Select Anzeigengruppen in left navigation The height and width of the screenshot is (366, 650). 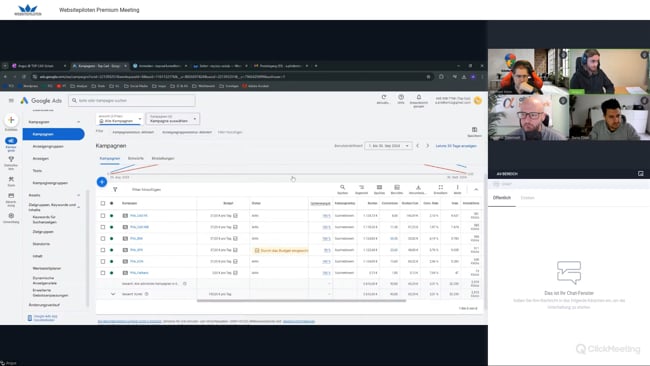coord(48,146)
